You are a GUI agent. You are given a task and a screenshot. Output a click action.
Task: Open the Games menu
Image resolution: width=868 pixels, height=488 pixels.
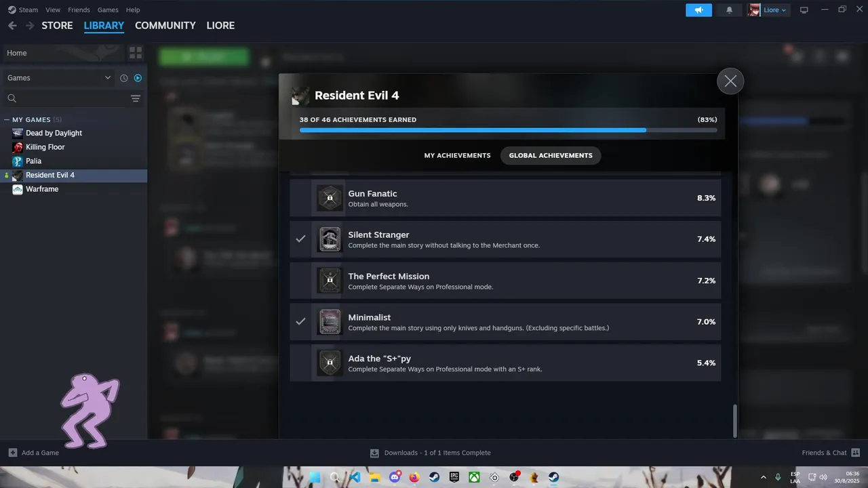[108, 10]
